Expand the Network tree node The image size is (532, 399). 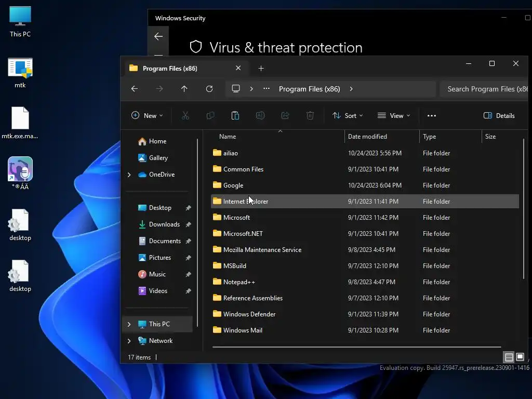[129, 341]
